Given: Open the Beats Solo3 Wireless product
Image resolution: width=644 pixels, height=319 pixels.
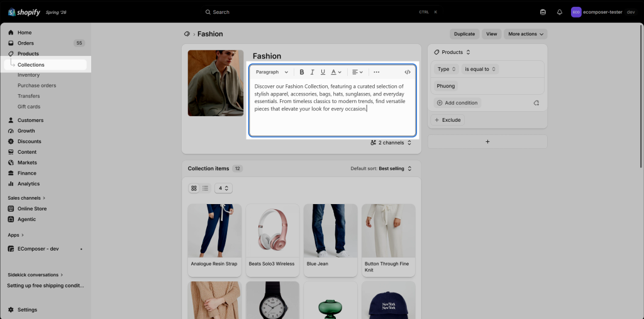Looking at the screenshot, I should coord(273,241).
